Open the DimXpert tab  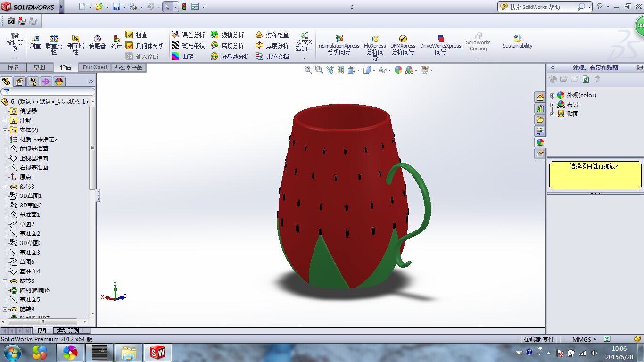pos(95,67)
